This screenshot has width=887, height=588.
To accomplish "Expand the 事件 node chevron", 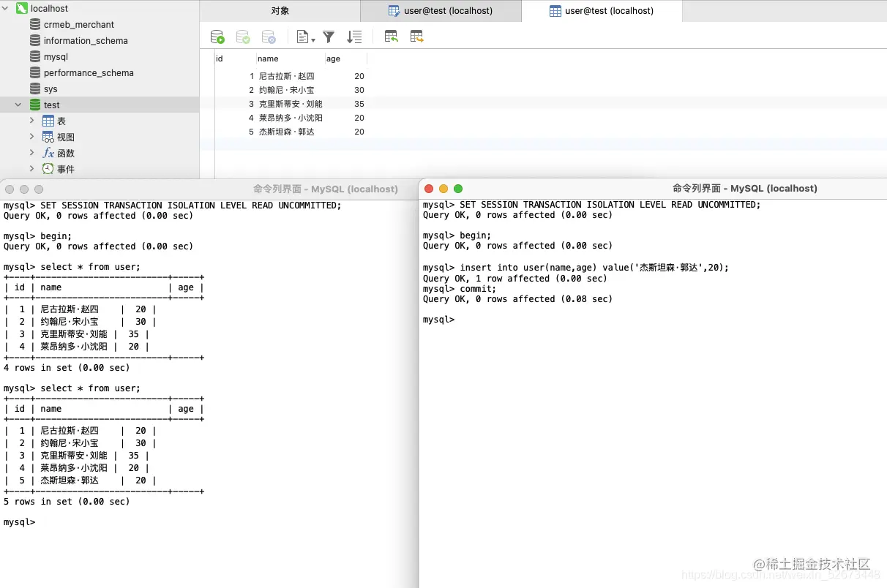I will coord(31,168).
